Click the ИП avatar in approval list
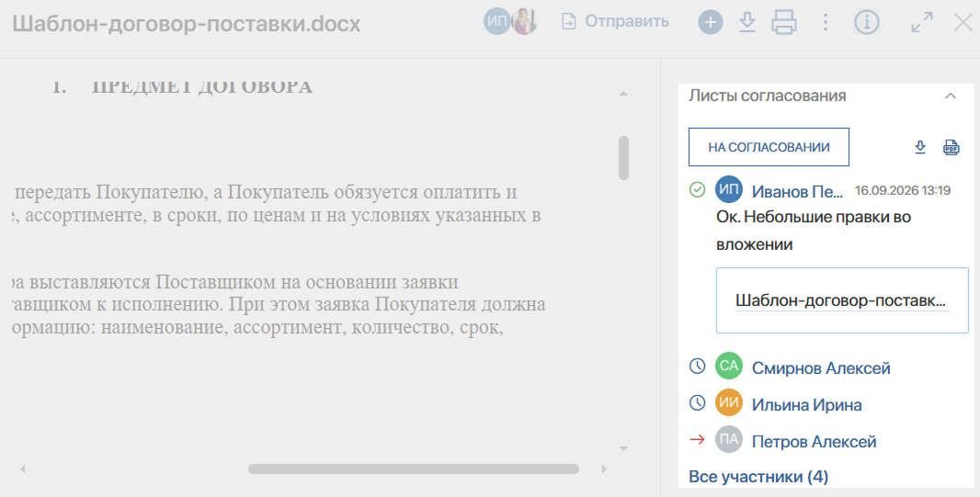980x497 pixels. tap(729, 189)
